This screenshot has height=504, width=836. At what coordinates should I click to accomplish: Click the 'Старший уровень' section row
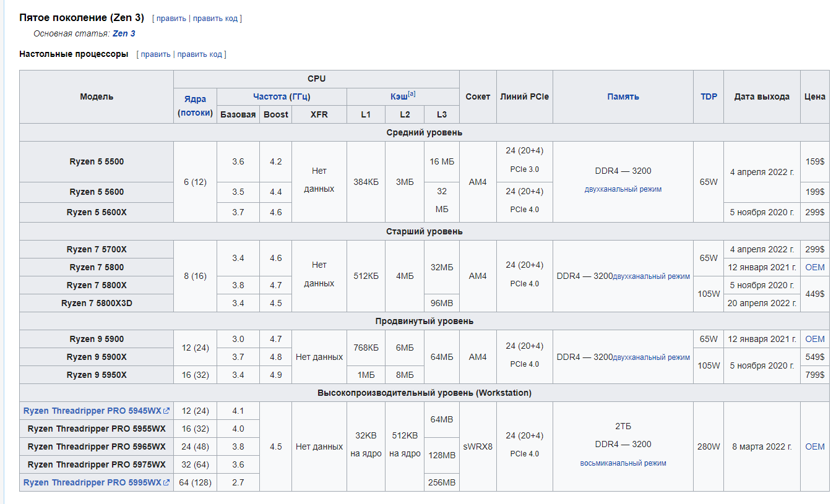tap(424, 231)
